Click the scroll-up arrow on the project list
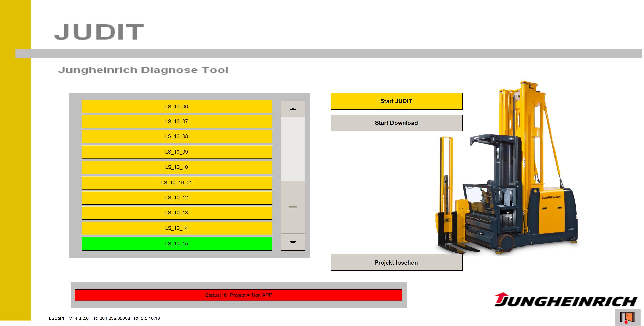The height and width of the screenshot is (326, 644). [293, 109]
